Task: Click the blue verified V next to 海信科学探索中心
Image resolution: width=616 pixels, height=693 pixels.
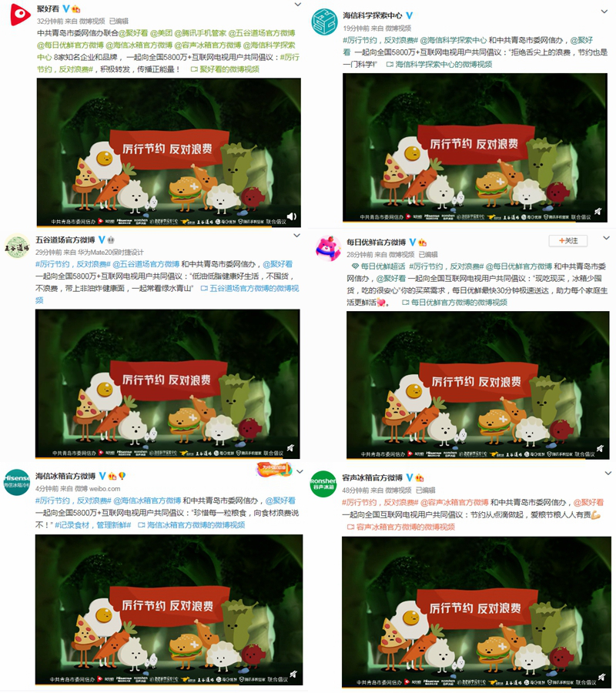Action: (x=409, y=15)
